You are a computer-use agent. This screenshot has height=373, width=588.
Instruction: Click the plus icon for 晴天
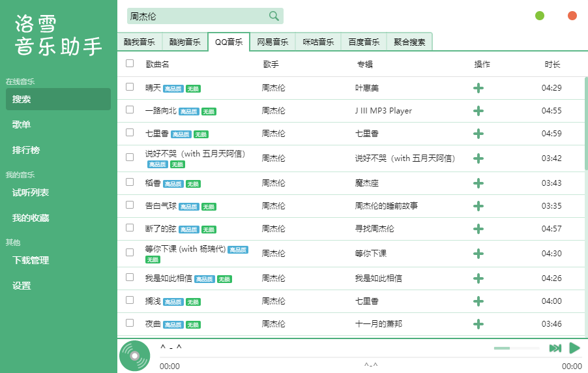point(478,88)
